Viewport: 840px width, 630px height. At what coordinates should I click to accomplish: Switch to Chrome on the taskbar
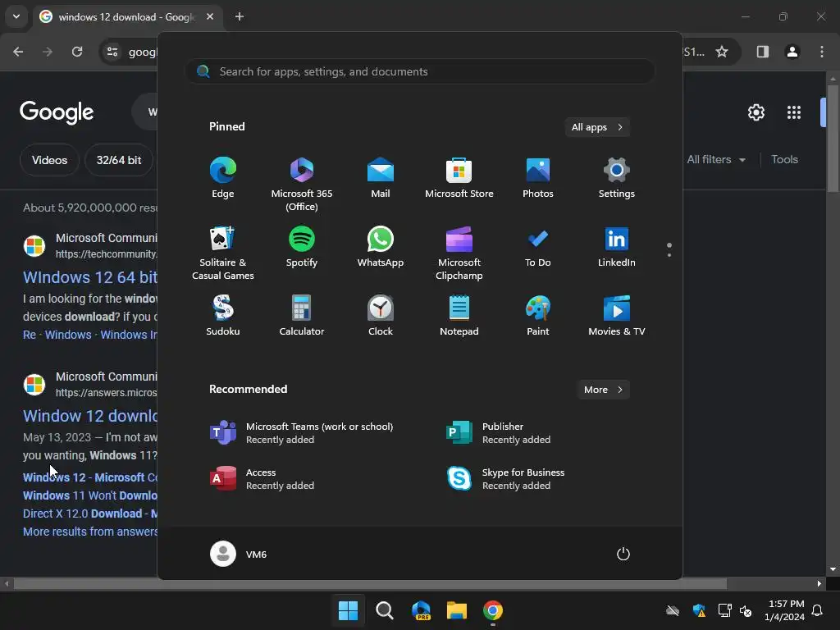click(x=493, y=610)
